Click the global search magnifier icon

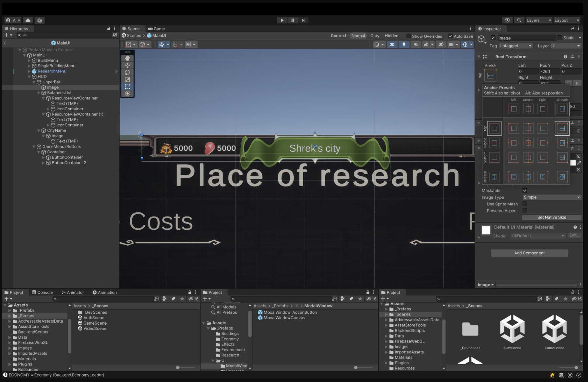[x=519, y=20]
